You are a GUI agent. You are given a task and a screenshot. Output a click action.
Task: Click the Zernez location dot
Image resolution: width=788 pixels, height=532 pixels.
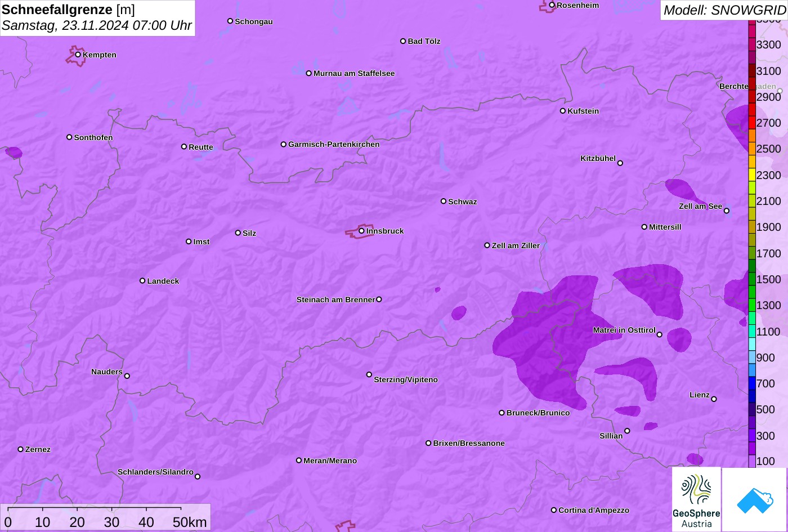pyautogui.click(x=21, y=449)
